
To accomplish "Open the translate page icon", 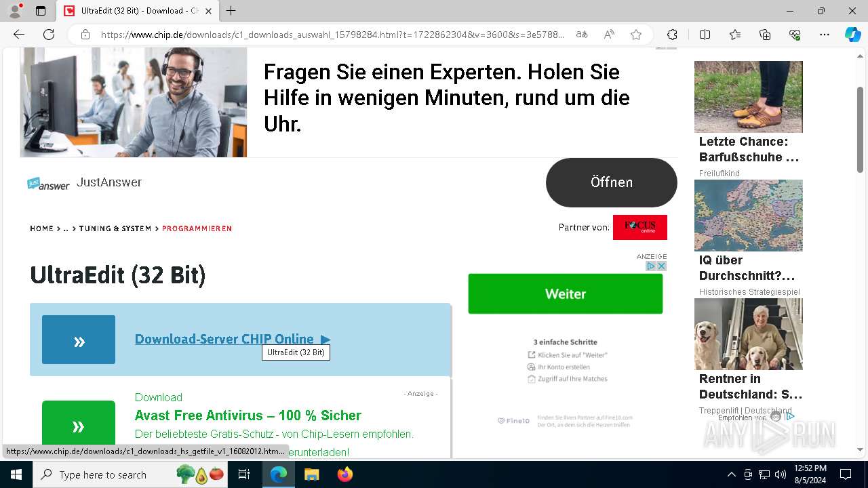I will [x=582, y=35].
